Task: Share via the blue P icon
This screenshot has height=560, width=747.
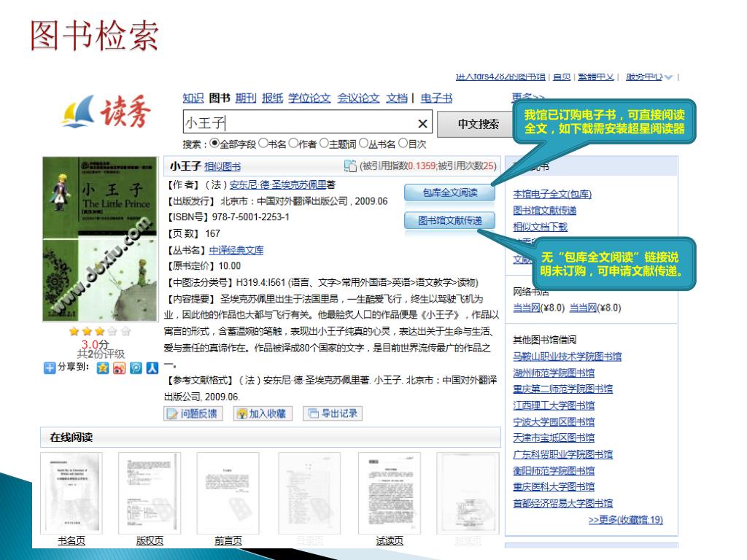Action: coord(136,367)
